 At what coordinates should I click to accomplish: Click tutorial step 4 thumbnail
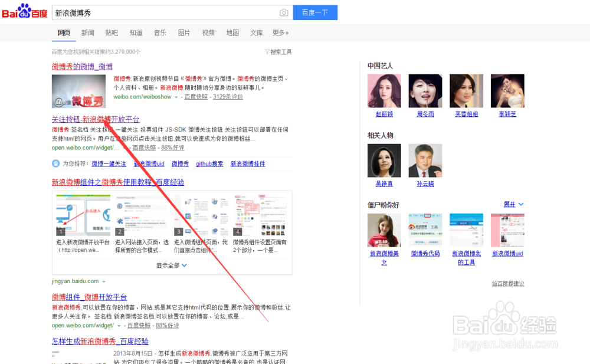[260, 215]
